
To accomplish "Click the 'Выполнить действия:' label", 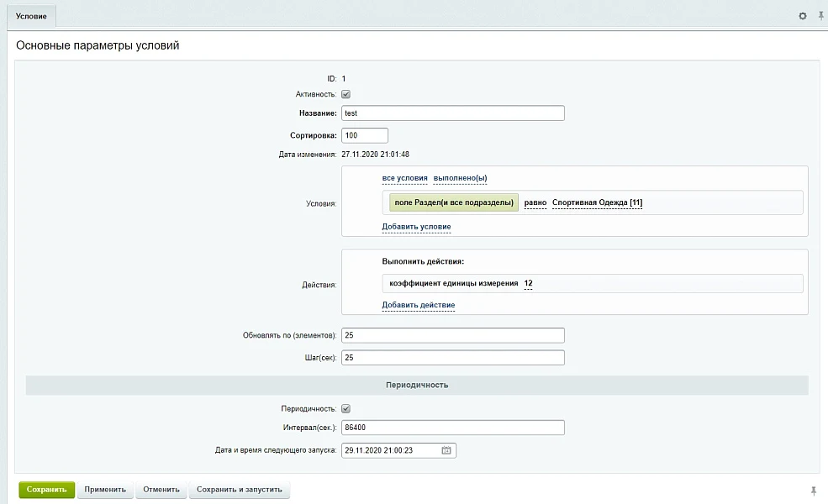I will [x=423, y=261].
